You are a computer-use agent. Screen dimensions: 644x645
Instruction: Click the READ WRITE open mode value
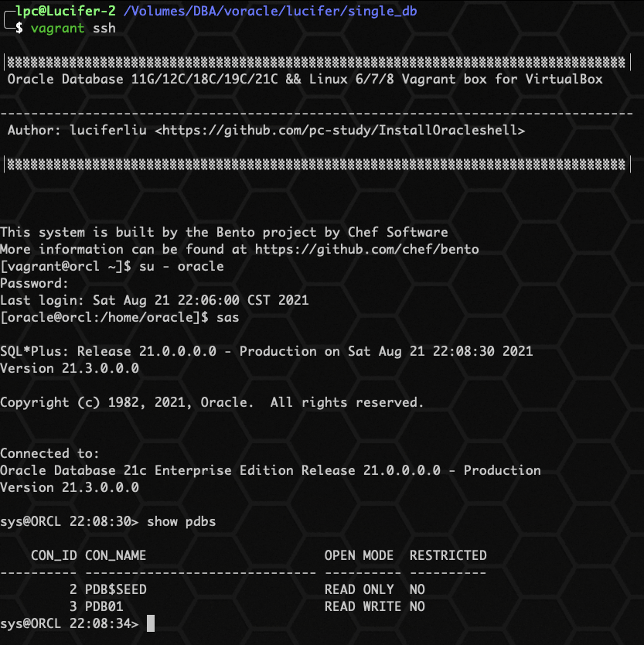363,607
